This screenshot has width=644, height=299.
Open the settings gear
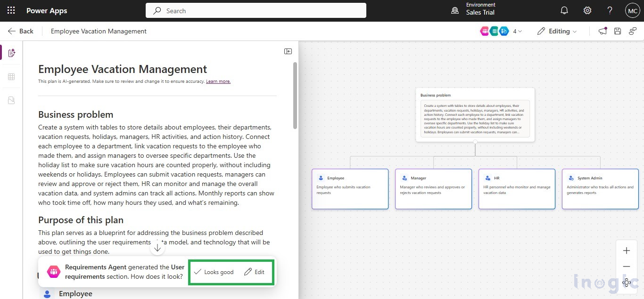[x=587, y=10]
